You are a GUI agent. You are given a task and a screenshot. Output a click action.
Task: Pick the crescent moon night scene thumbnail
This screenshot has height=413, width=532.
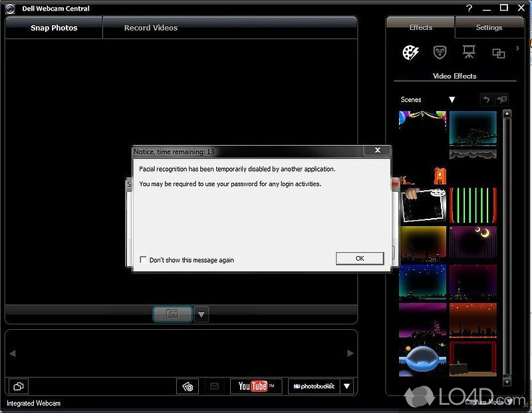(x=473, y=242)
